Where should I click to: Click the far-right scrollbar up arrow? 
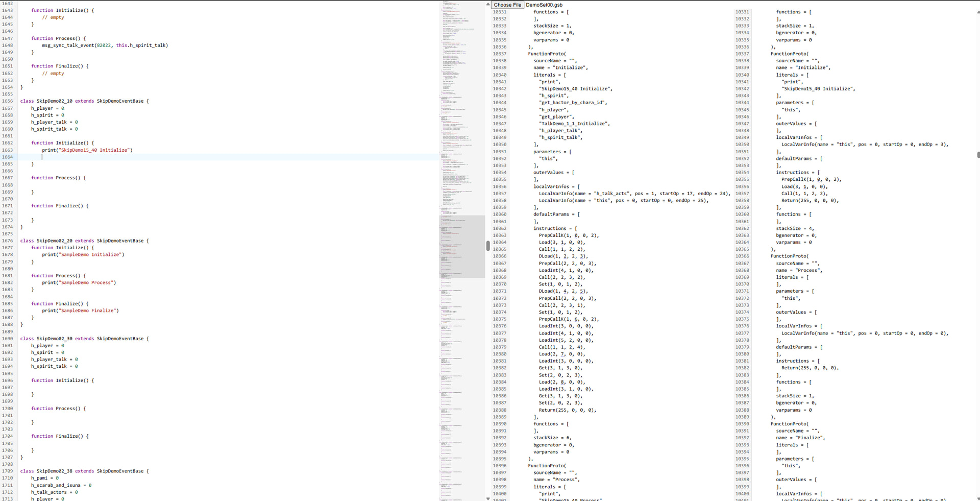[977, 12]
